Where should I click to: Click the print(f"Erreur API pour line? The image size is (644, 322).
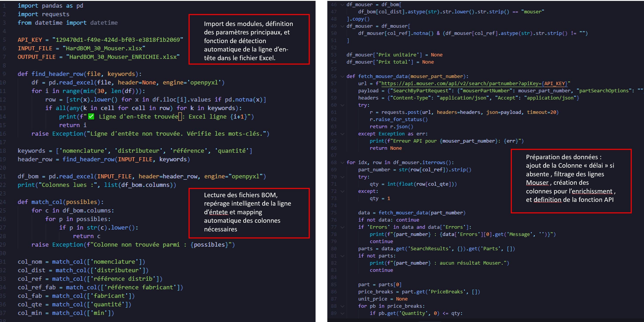pos(447,141)
